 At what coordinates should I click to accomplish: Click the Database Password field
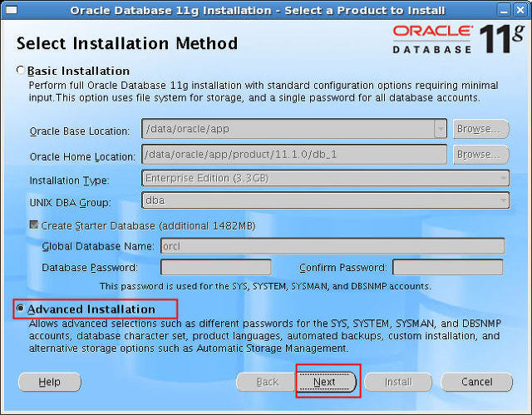(216, 268)
